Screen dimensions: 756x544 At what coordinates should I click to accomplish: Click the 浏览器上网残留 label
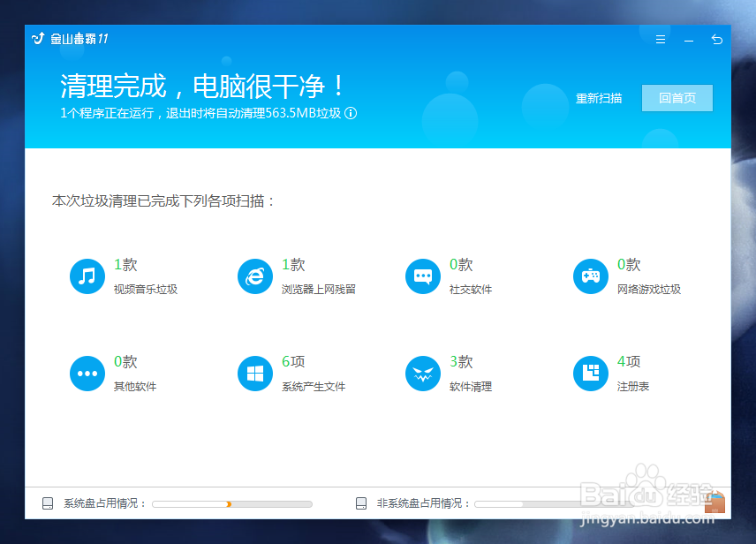pyautogui.click(x=319, y=290)
